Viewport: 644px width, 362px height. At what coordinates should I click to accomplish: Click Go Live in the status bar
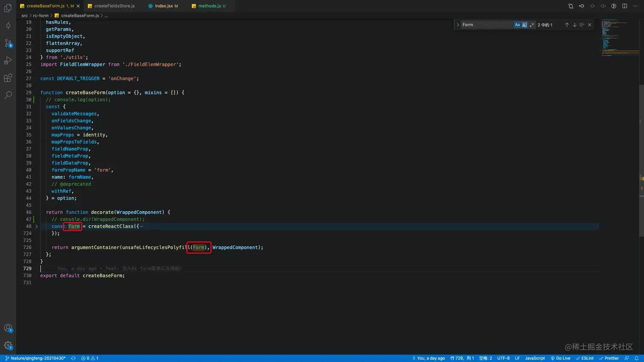point(560,358)
